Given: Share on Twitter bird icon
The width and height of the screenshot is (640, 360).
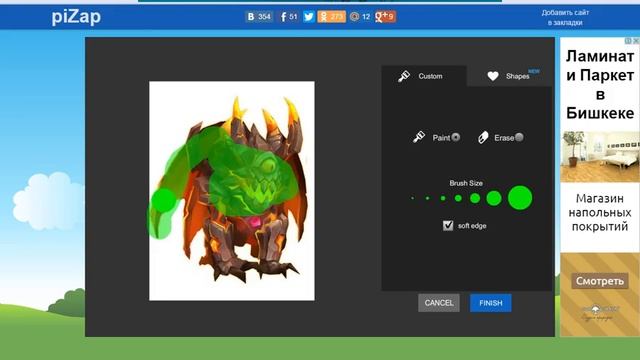Looking at the screenshot, I should click(309, 17).
